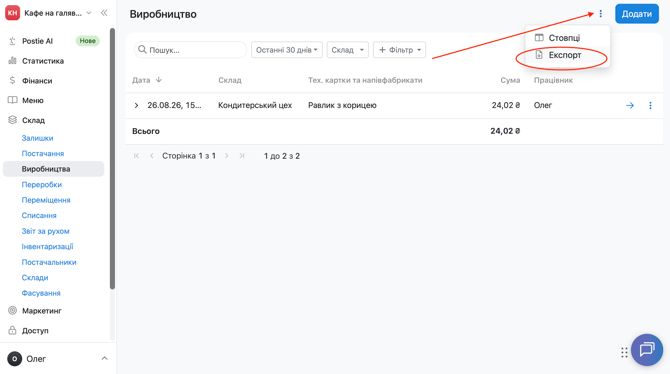
Task: Open Склади page
Action: tap(35, 278)
